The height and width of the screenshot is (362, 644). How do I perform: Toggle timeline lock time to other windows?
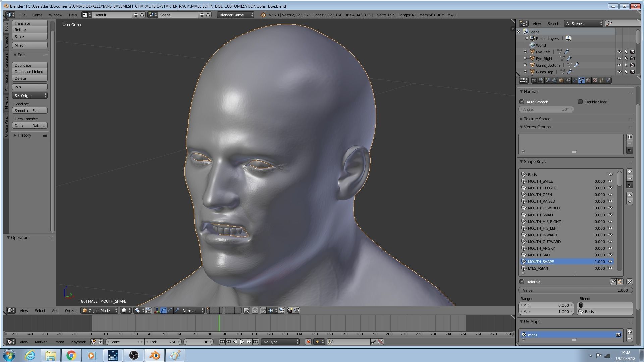(100, 342)
